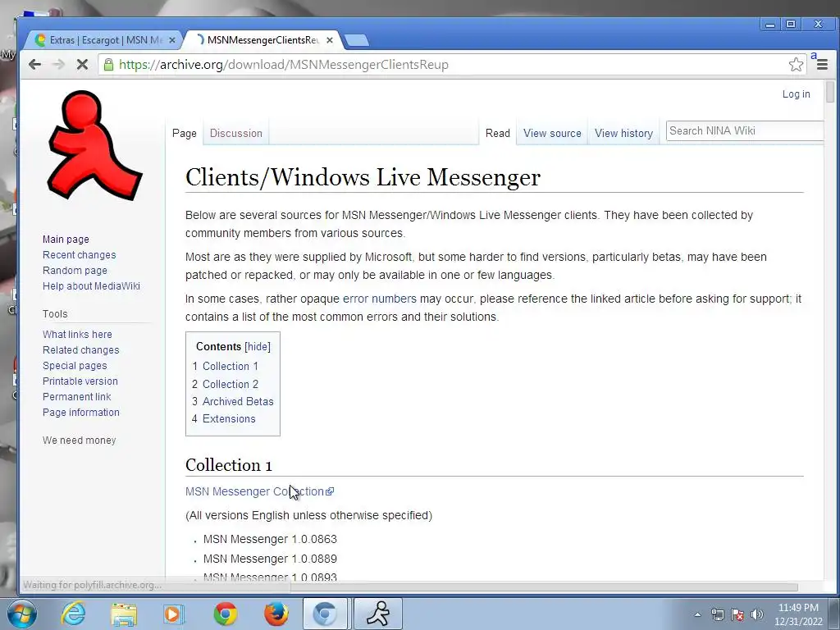
Task: Open the Action Center flag icon
Action: 737,614
